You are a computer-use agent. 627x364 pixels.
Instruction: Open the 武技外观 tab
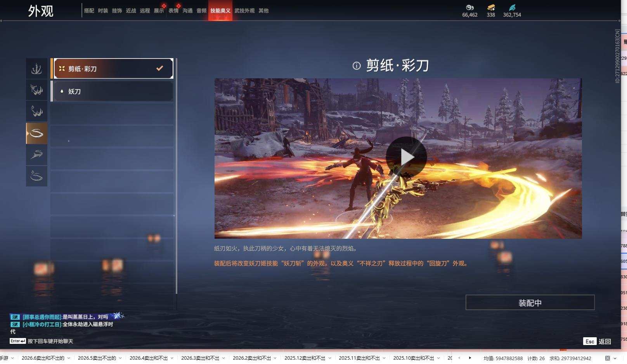[x=244, y=10]
